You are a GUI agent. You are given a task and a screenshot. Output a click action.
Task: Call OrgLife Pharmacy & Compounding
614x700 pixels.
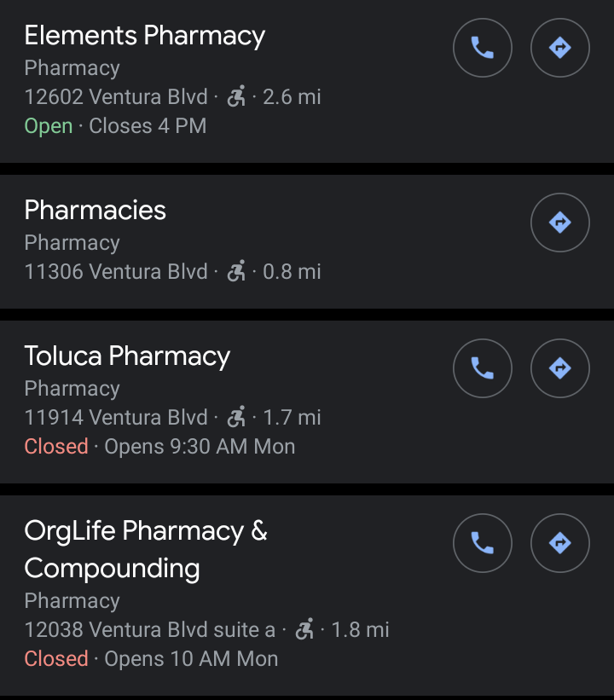[483, 543]
